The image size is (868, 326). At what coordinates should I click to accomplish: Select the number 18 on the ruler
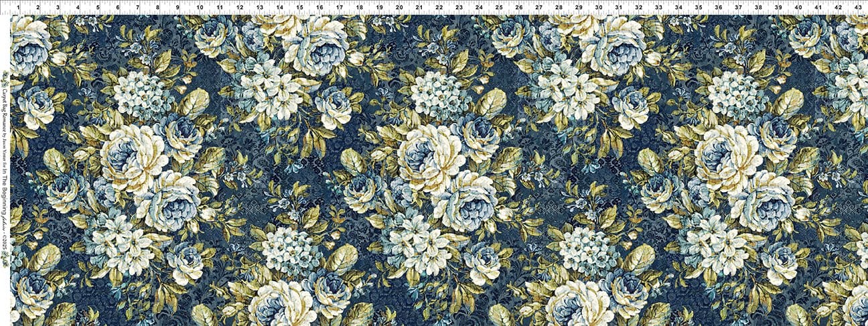point(359,7)
